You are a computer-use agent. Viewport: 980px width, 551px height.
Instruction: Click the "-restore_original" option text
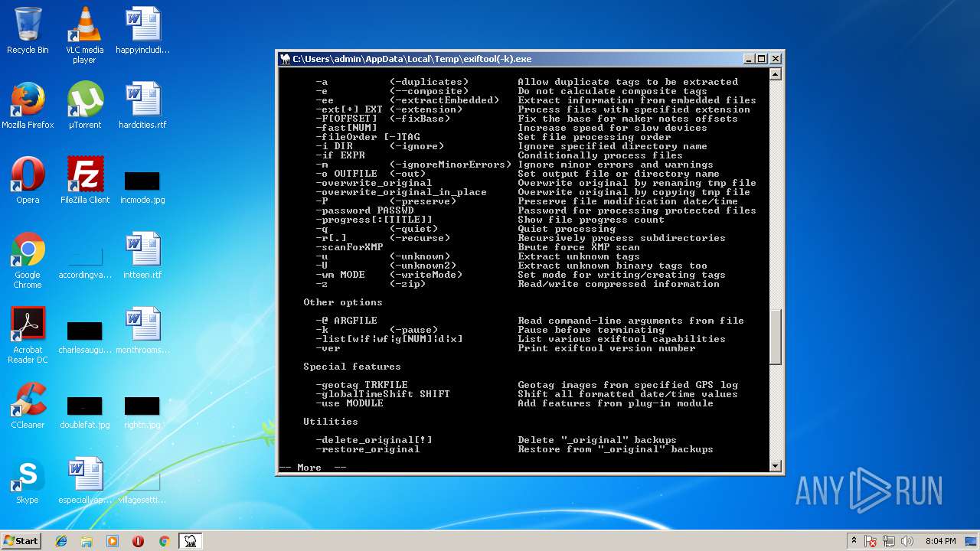click(367, 449)
